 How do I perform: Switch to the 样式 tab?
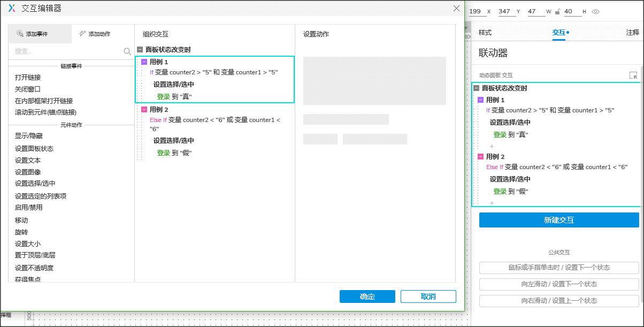point(485,33)
